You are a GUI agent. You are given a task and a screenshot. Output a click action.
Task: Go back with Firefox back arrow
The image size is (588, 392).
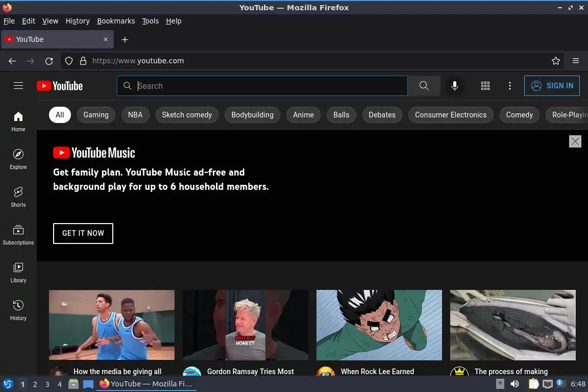click(12, 61)
